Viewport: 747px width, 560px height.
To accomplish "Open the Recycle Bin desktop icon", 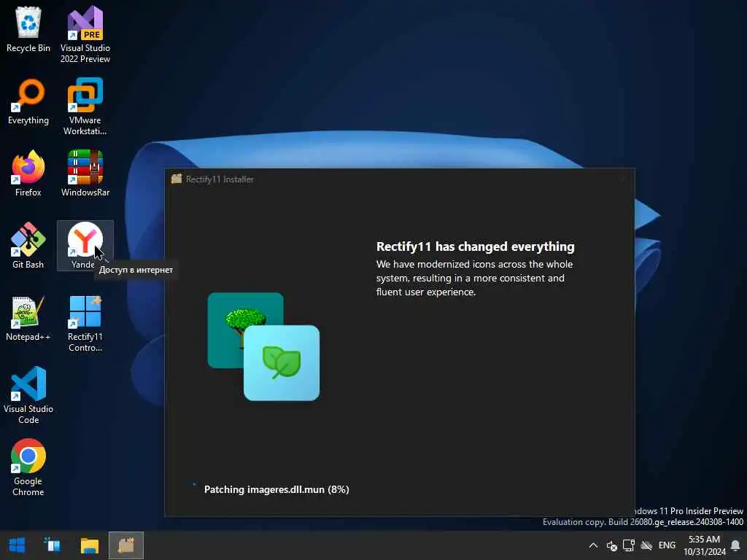I will pos(28,29).
